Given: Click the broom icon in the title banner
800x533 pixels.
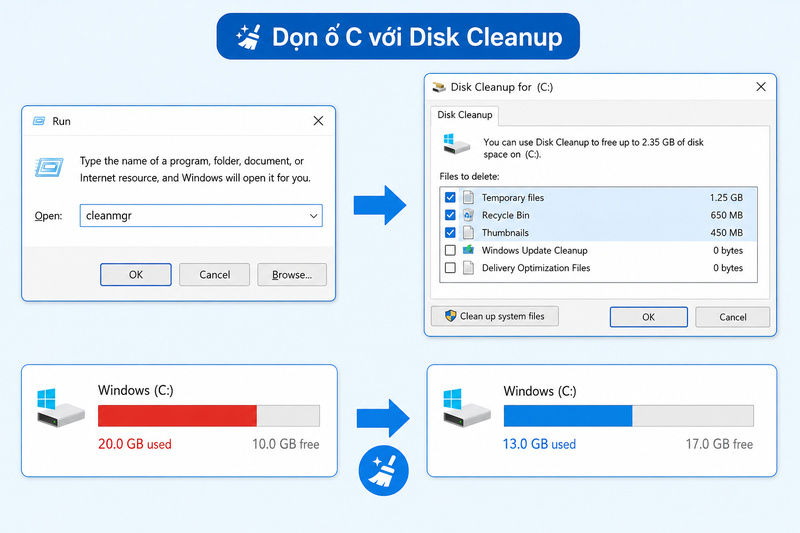Looking at the screenshot, I should pyautogui.click(x=248, y=37).
